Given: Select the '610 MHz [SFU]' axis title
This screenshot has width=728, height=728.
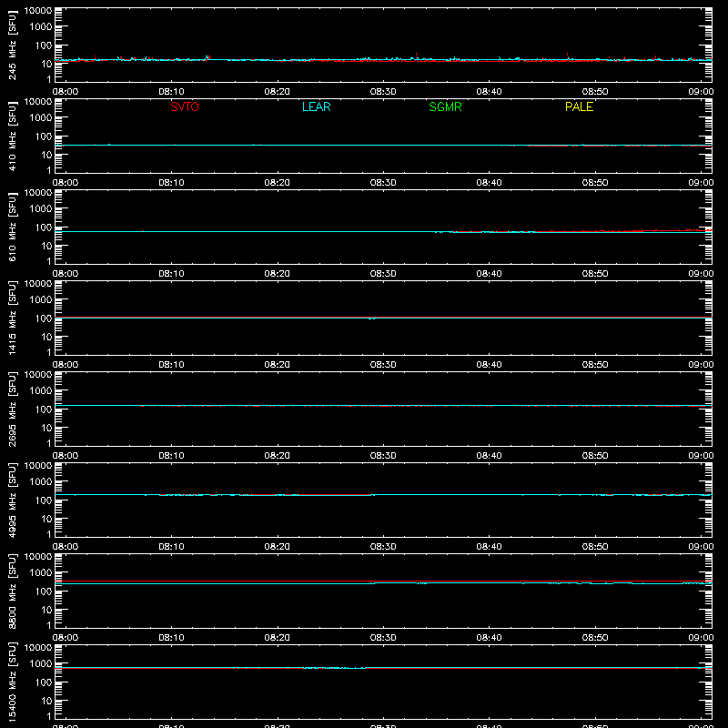Looking at the screenshot, I should coord(12,227).
